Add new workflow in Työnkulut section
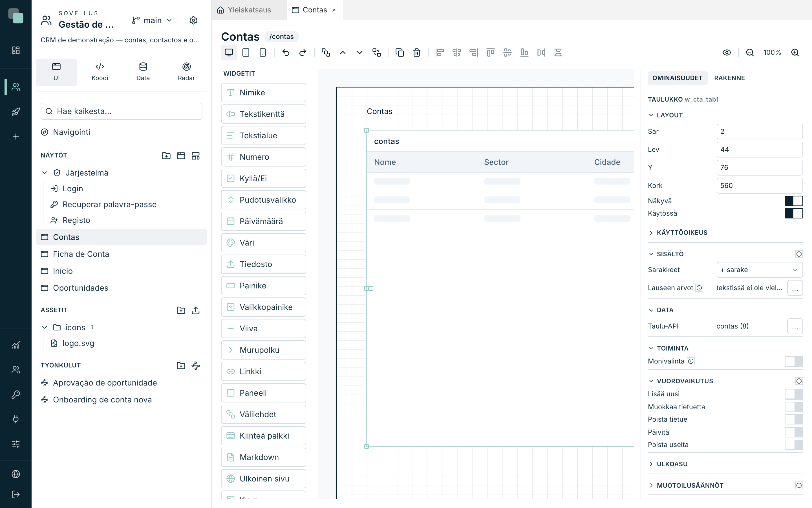 click(196, 365)
